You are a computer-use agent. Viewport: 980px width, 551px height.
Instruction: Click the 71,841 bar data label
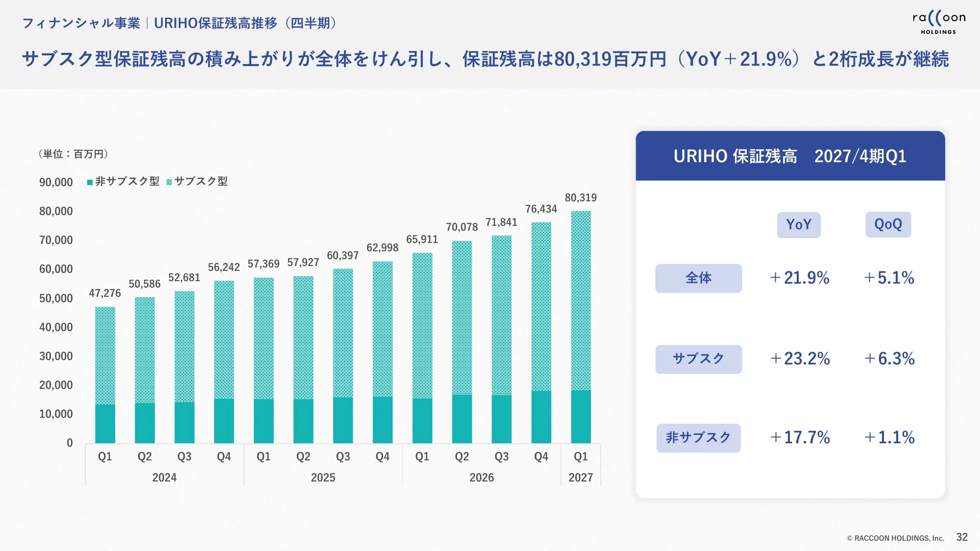point(501,222)
